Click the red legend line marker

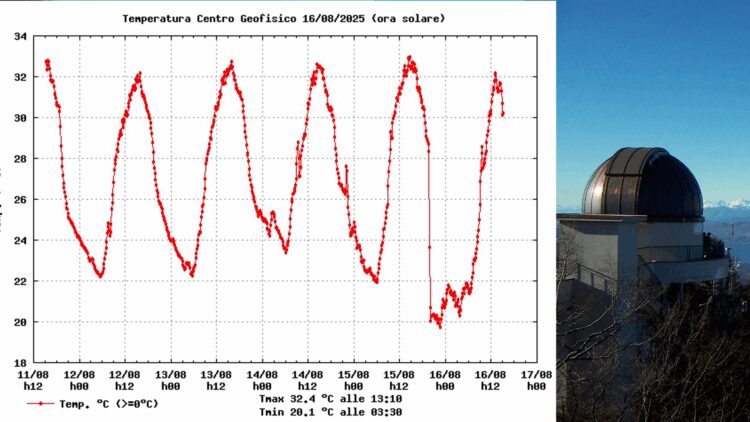[x=40, y=404]
